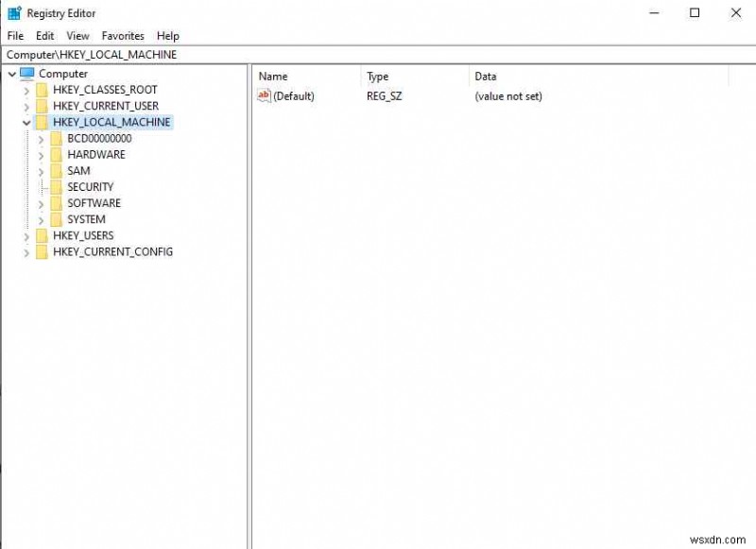
Task: Click the SOFTWARE folder icon
Action: (x=55, y=203)
